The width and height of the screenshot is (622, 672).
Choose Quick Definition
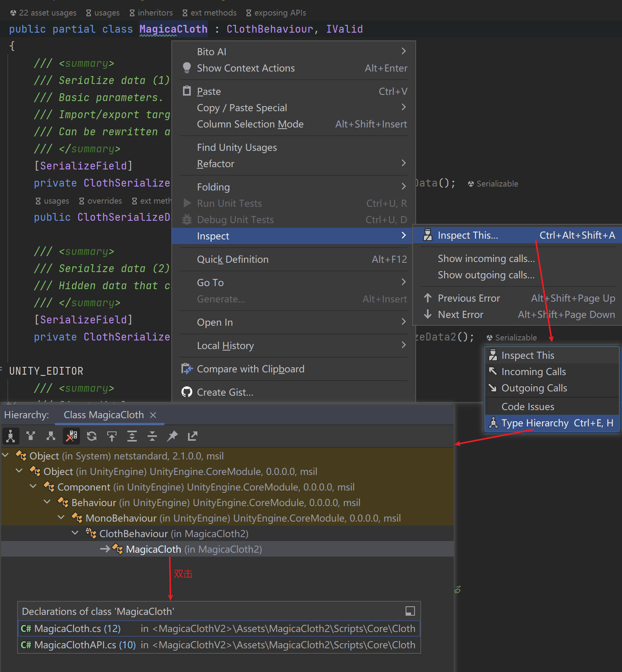[x=294, y=259]
